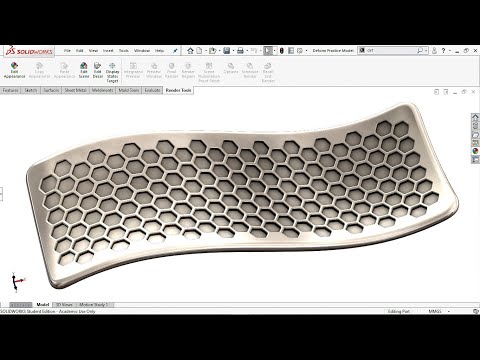
Task: Click the status bar icon at the bottom-right corner
Action: [x=476, y=311]
